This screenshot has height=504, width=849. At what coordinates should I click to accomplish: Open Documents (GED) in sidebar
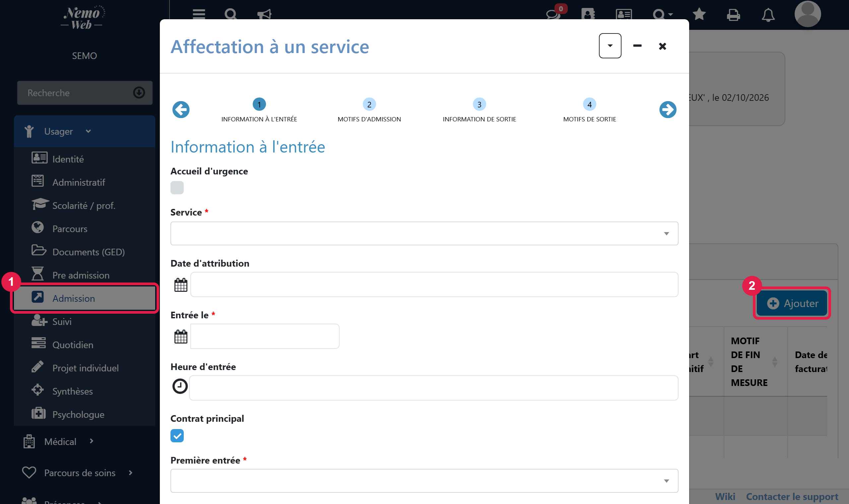pos(85,252)
